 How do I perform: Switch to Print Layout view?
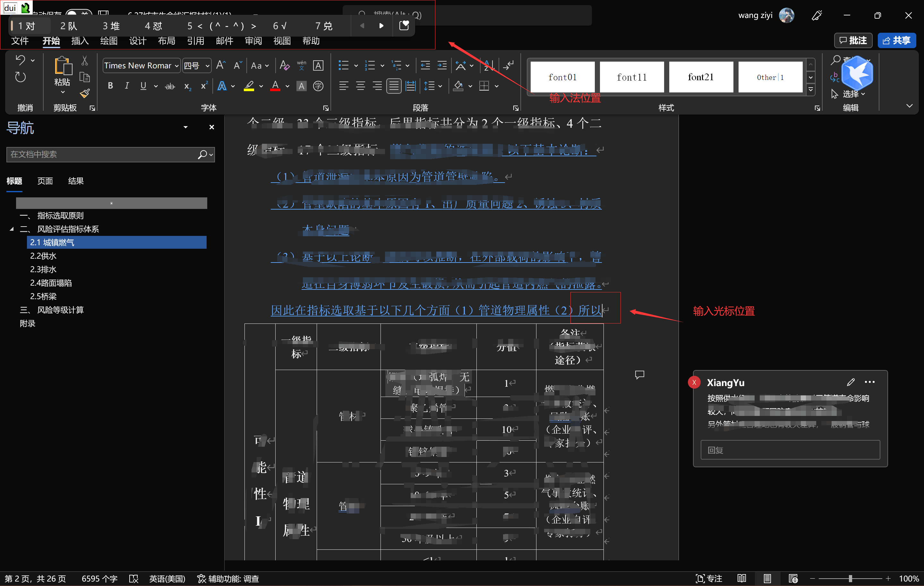(x=767, y=578)
